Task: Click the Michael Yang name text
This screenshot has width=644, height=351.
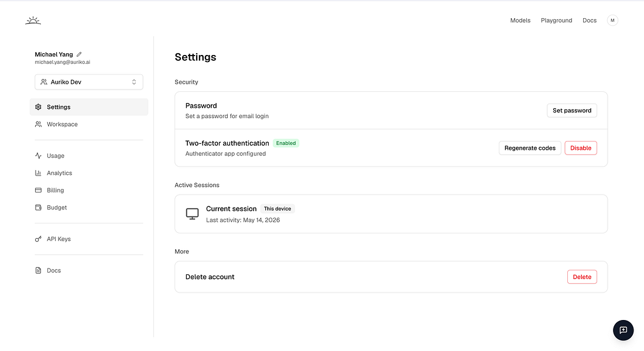Action: tap(54, 54)
